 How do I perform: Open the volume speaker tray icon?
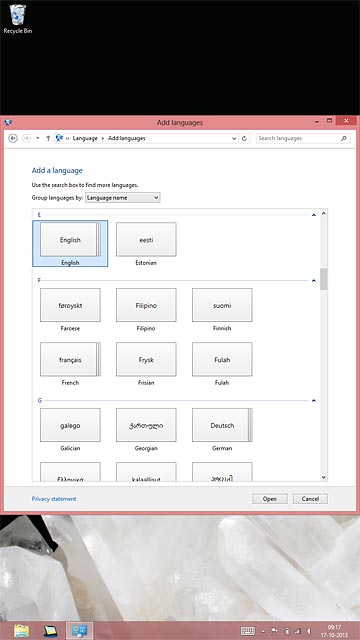click(x=309, y=631)
